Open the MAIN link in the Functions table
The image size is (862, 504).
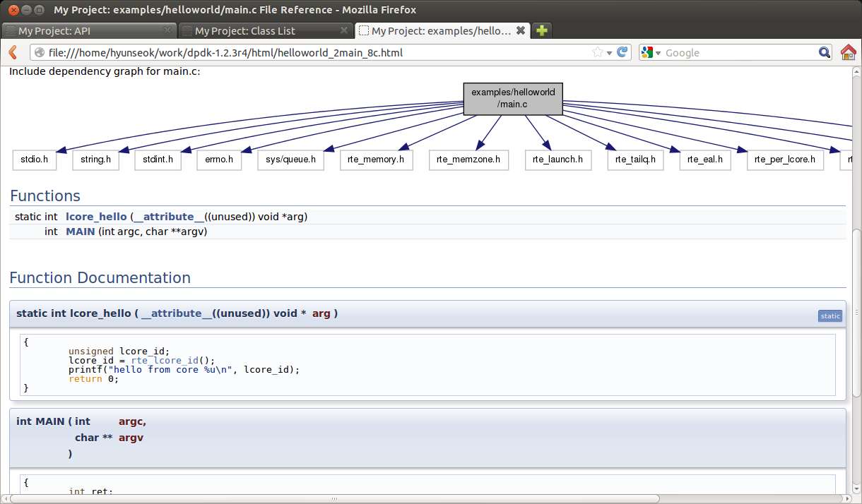[80, 232]
